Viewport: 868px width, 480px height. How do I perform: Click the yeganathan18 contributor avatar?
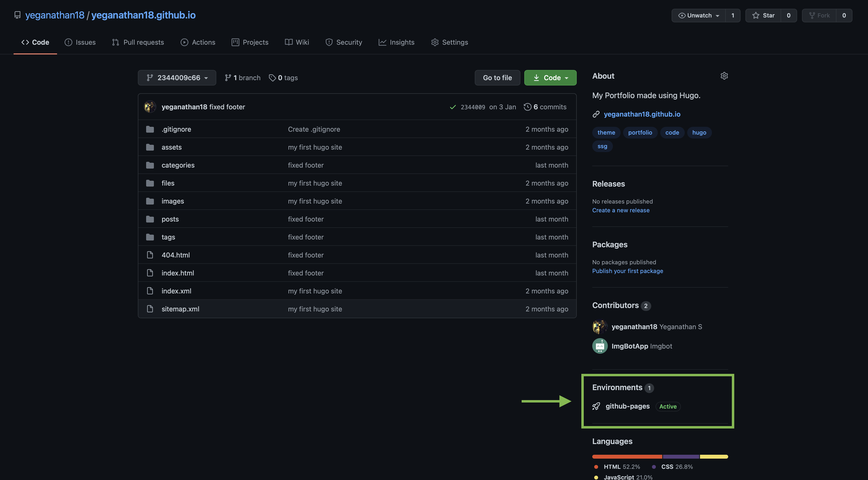(600, 327)
